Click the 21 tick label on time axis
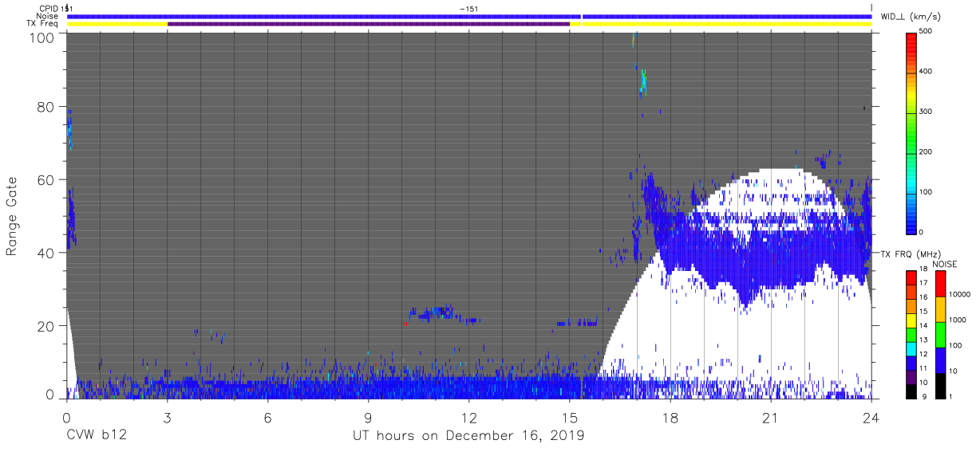 click(771, 418)
